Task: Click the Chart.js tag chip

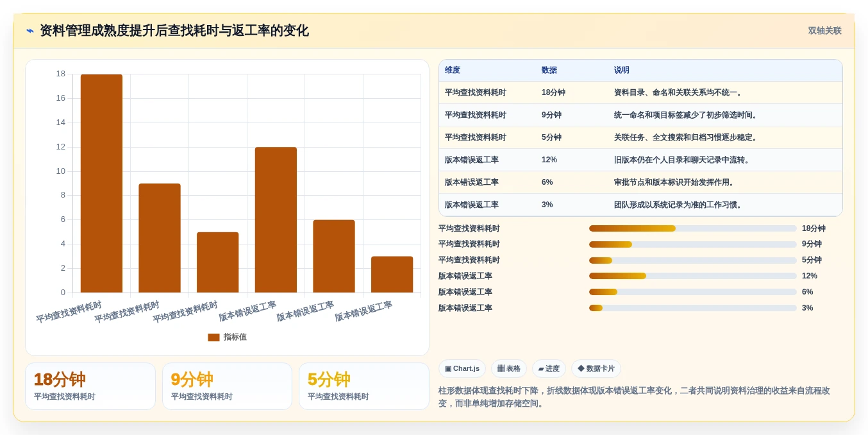Action: coord(462,368)
